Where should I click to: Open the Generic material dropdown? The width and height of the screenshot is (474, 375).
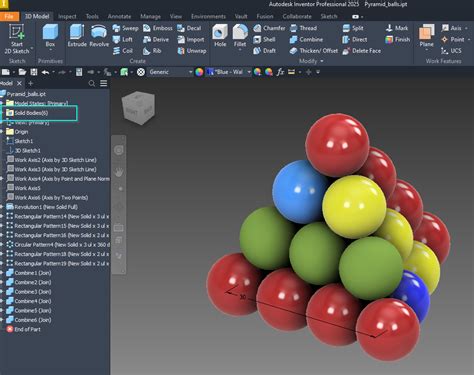(171, 72)
